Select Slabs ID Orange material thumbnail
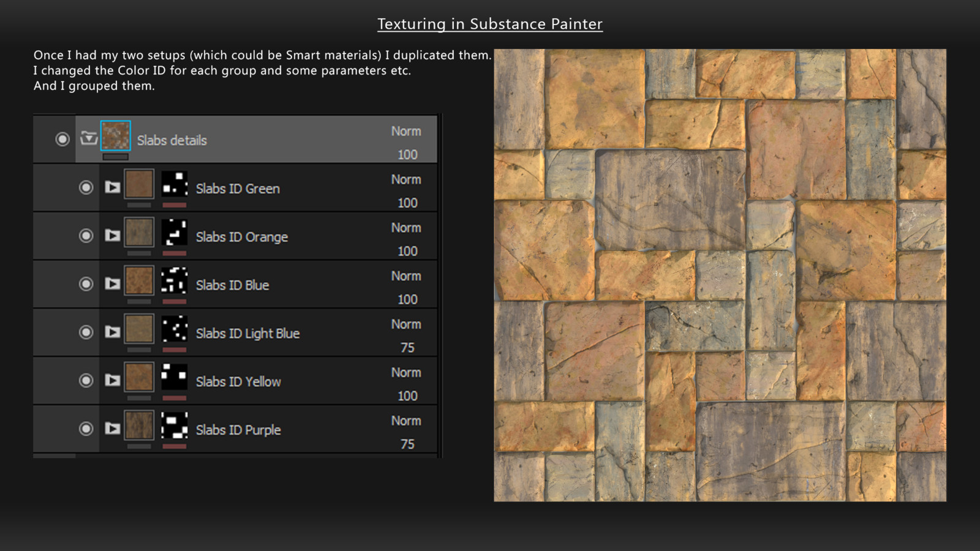980x551 pixels. coord(139,233)
